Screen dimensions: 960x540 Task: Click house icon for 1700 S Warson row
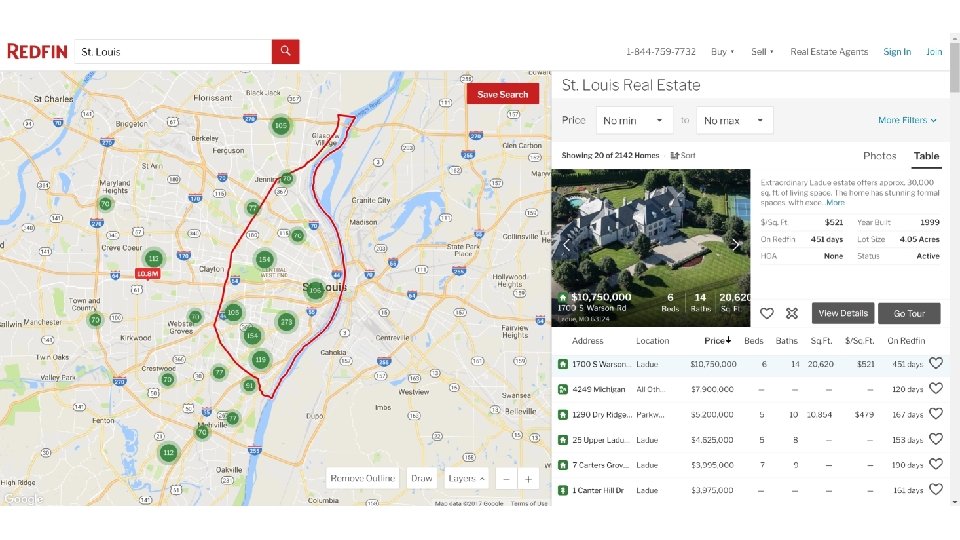click(x=563, y=364)
